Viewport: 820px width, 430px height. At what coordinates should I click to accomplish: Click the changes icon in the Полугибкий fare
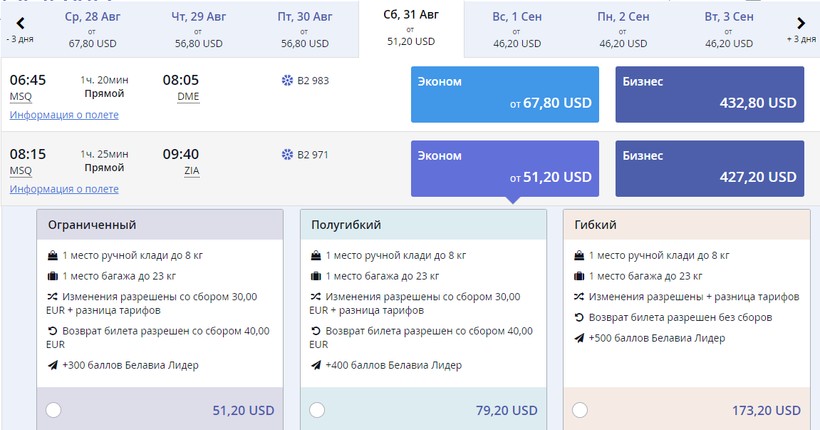316,297
